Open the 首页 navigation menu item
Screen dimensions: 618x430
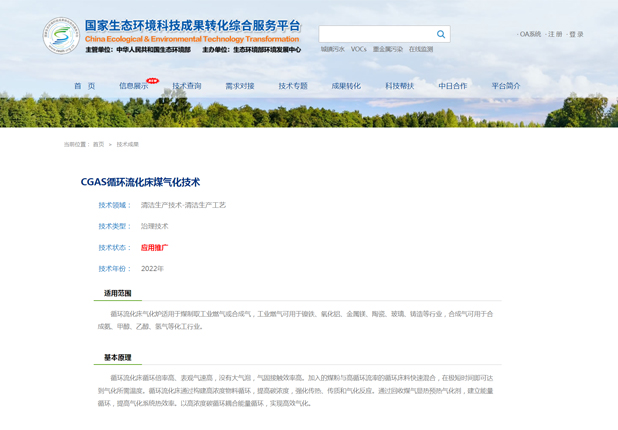pos(84,86)
